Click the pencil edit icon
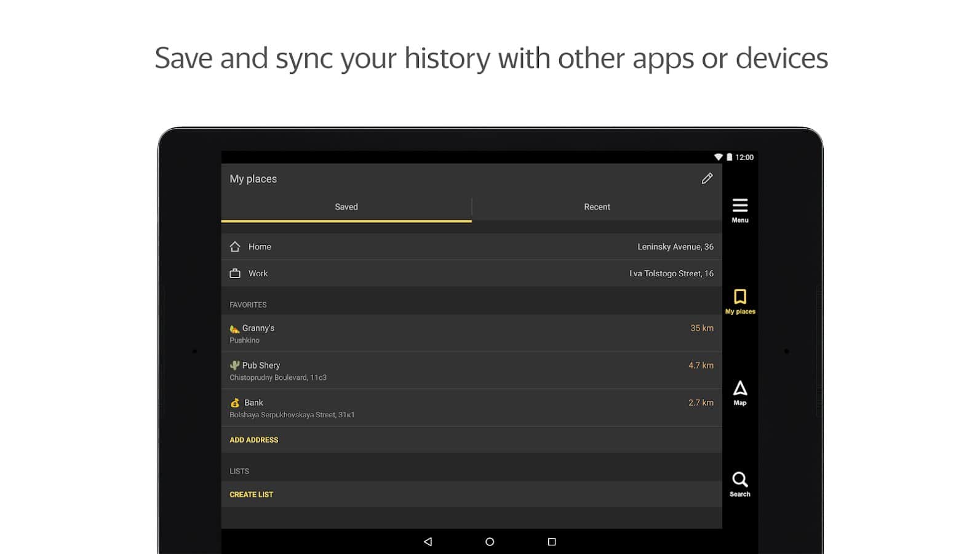This screenshot has width=980, height=554. click(707, 179)
